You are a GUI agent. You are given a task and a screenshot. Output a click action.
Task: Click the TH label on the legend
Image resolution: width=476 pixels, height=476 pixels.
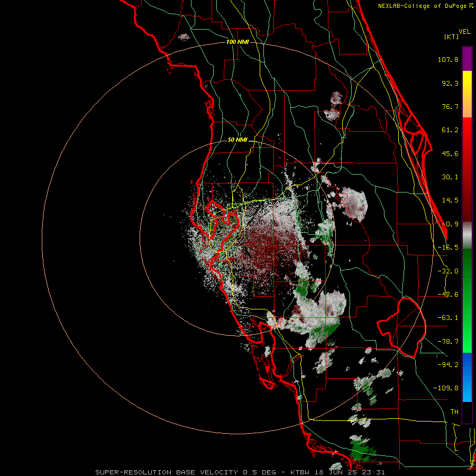(454, 412)
